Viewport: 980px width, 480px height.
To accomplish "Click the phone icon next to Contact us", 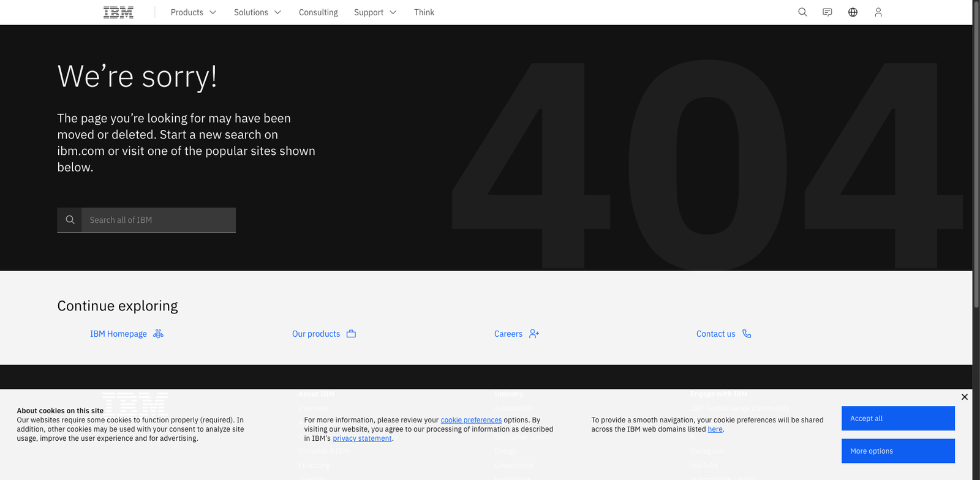I will [x=747, y=334].
